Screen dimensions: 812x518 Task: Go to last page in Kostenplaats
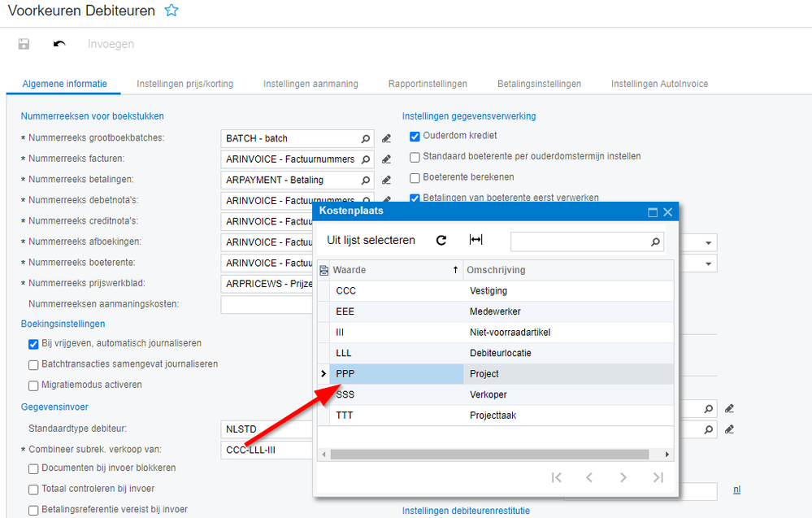point(658,477)
